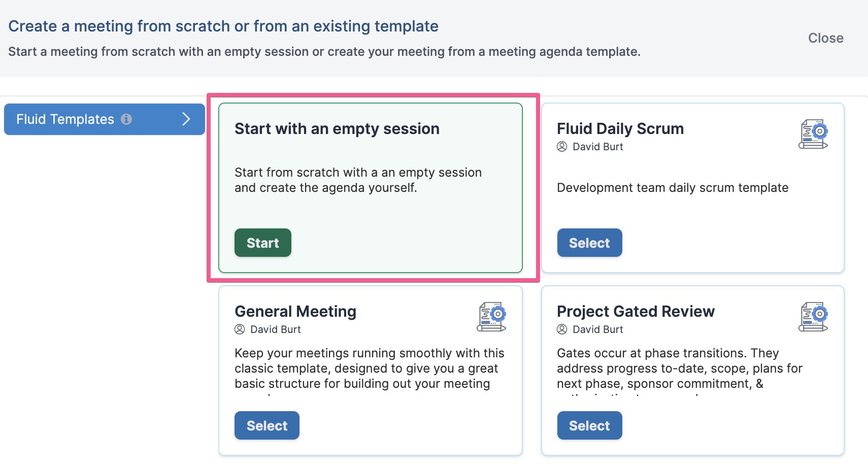The image size is (868, 466).
Task: Select the General Meeting template
Action: point(267,425)
